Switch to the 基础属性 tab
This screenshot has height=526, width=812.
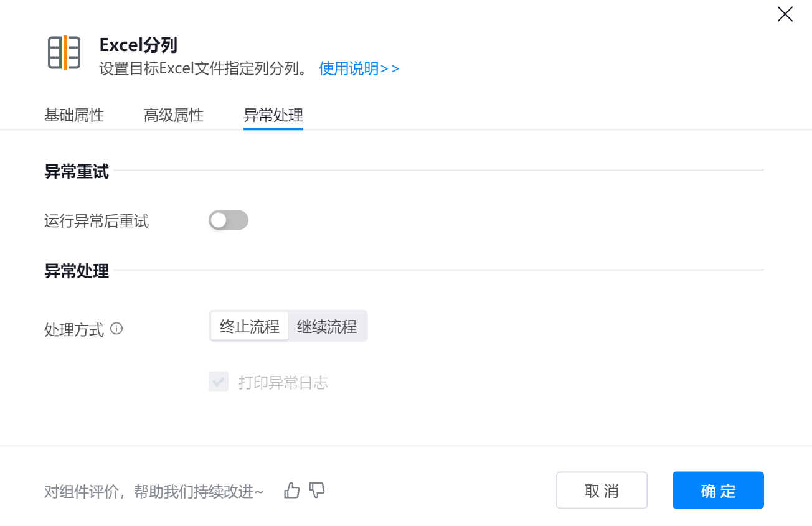tap(74, 115)
